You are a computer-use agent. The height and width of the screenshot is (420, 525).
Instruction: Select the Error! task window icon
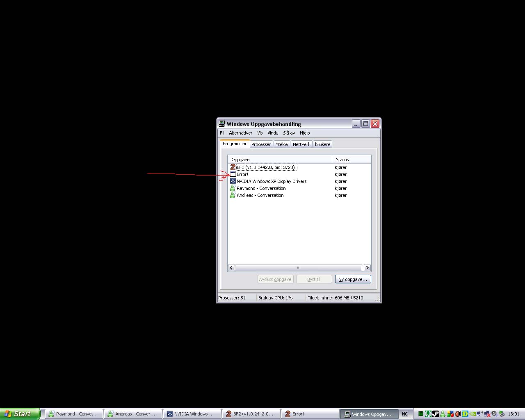(233, 174)
